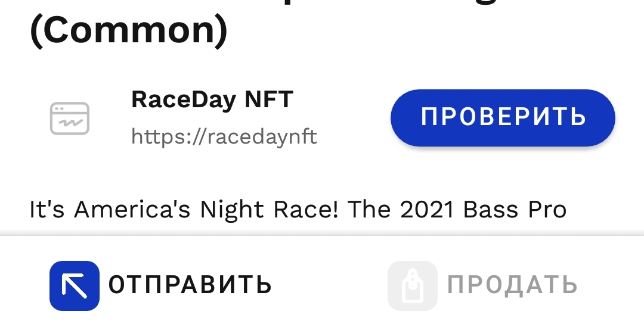The image size is (644, 336).
Task: Expand the America's Night Race description text
Action: (x=298, y=210)
